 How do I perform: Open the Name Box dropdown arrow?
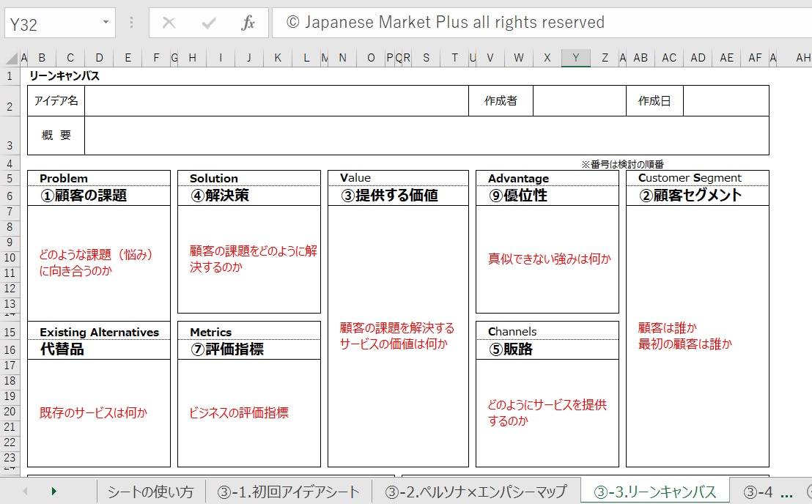click(x=106, y=22)
